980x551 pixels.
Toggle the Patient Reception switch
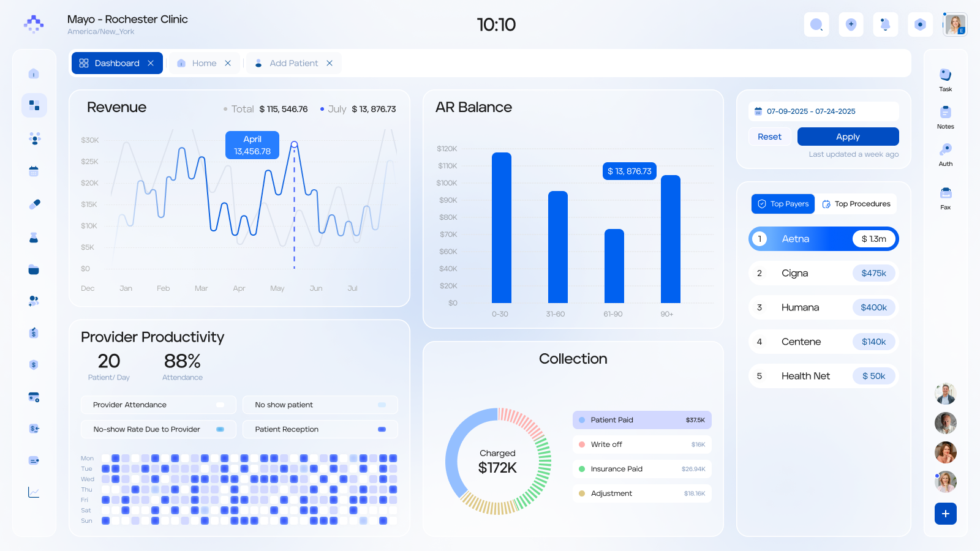382,429
